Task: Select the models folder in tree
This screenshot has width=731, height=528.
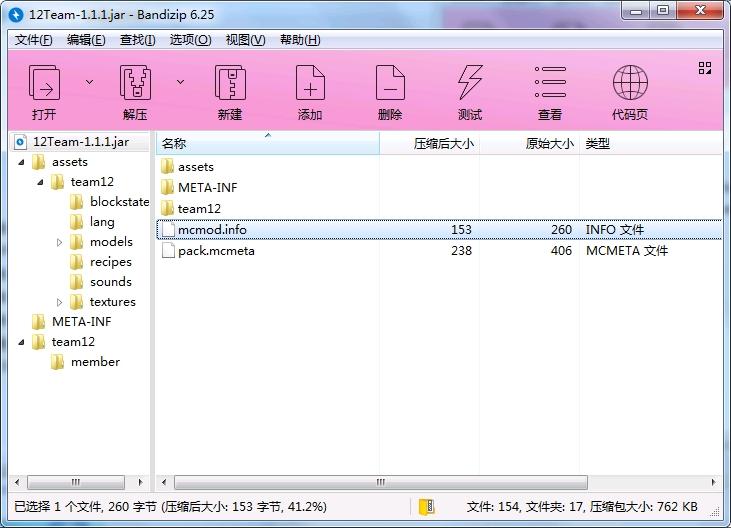Action: pyautogui.click(x=111, y=242)
